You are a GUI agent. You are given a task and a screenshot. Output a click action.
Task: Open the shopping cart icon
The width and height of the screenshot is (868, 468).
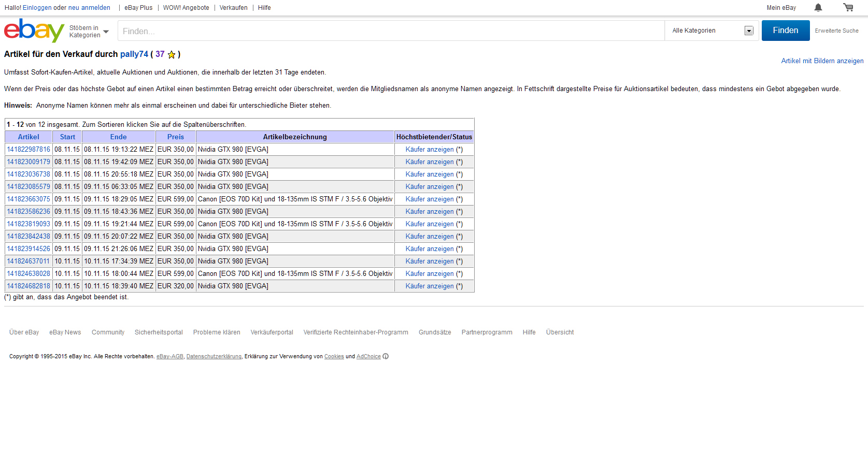click(x=848, y=7)
